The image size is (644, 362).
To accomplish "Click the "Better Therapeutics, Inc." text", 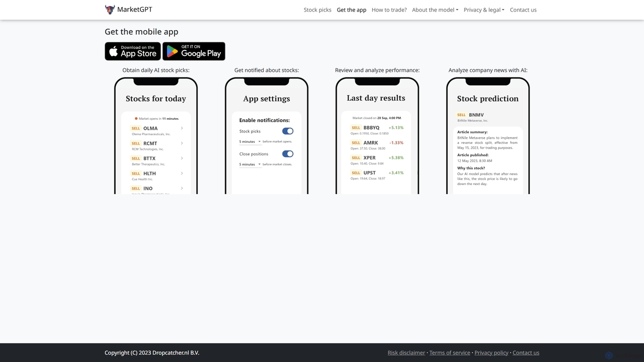I will point(148,164).
